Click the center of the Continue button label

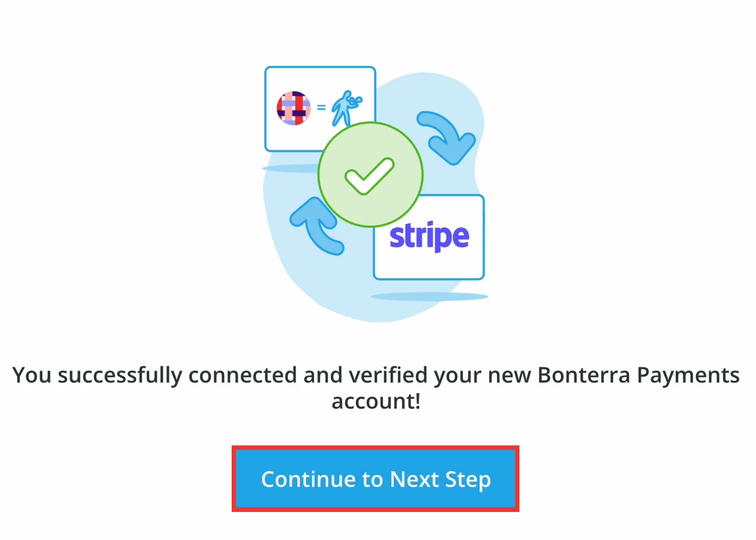pyautogui.click(x=376, y=480)
